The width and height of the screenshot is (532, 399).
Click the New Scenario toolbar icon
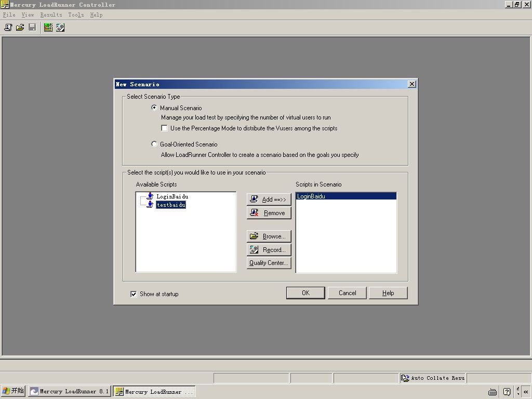coord(8,28)
